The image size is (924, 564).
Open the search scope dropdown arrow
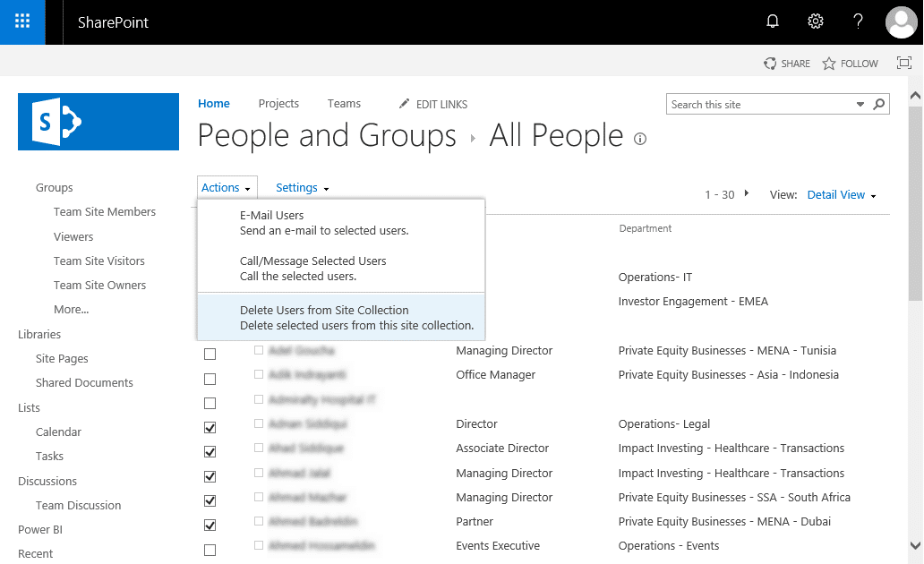point(861,104)
